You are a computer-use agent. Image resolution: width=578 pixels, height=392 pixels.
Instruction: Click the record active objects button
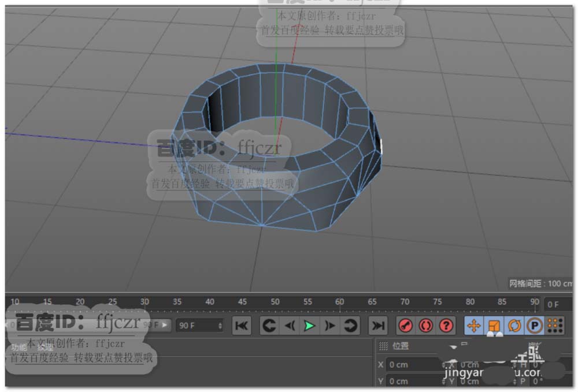406,326
